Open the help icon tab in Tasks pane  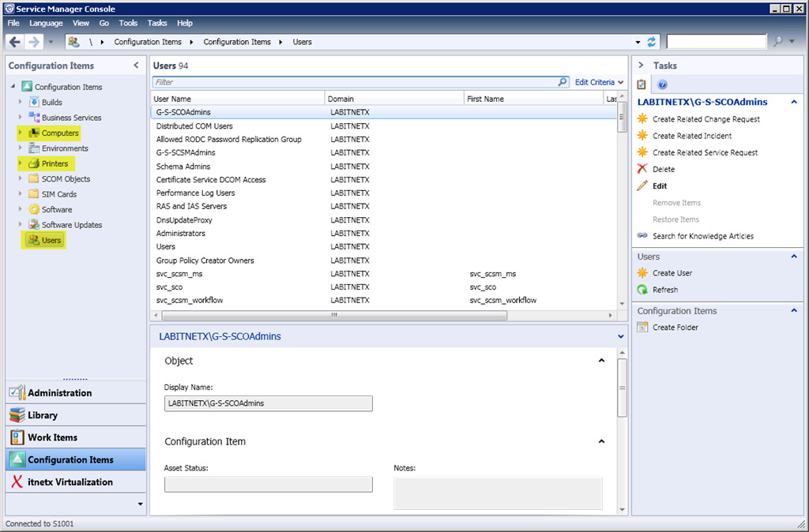pos(662,84)
